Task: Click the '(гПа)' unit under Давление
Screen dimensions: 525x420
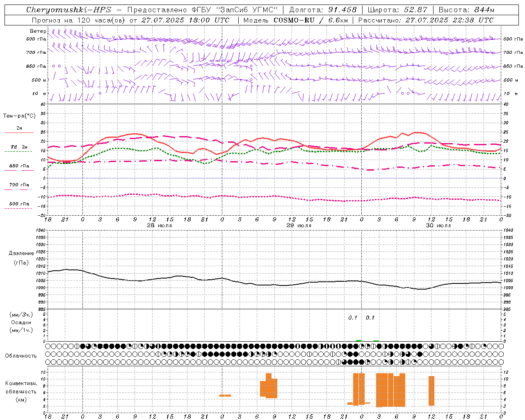Action: tap(21, 262)
